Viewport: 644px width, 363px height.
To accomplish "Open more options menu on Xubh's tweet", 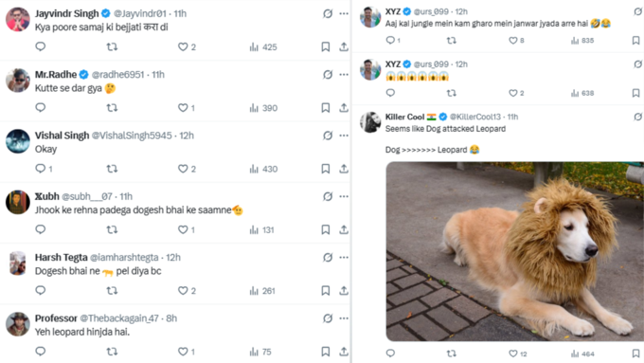I will coord(344,196).
